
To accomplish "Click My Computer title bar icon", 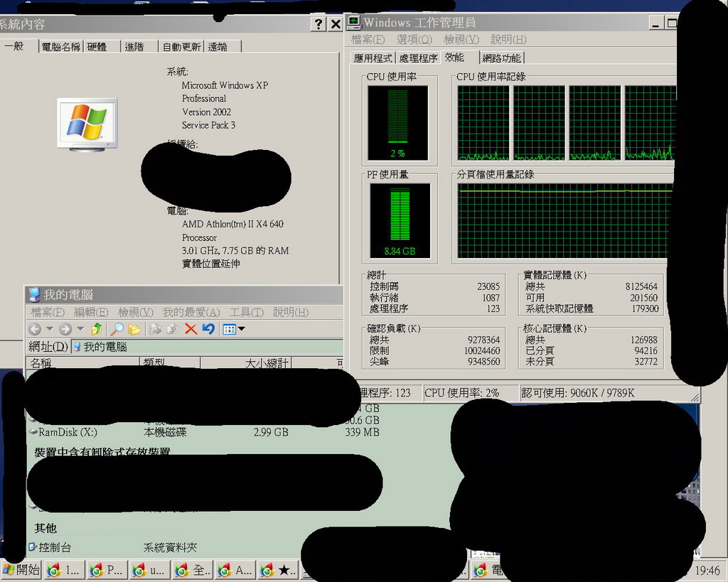I will pos(34,294).
